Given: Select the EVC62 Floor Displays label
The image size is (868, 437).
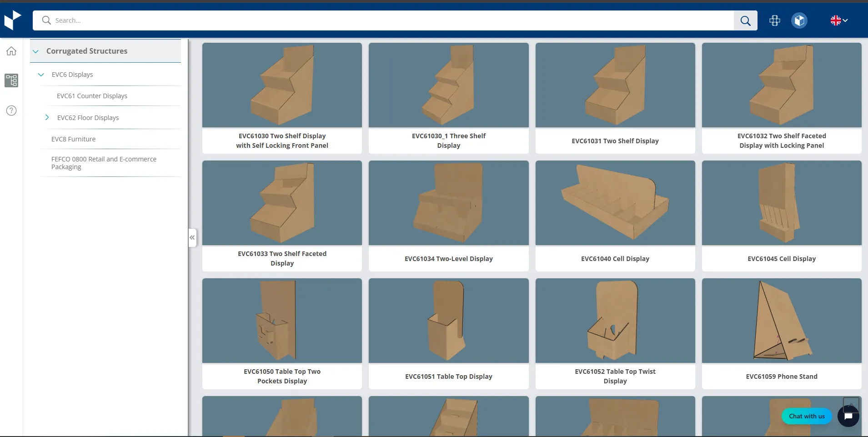Looking at the screenshot, I should point(88,118).
